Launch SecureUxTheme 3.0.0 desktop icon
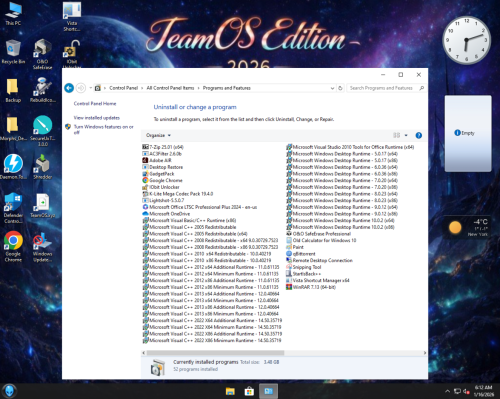 pos(43,131)
